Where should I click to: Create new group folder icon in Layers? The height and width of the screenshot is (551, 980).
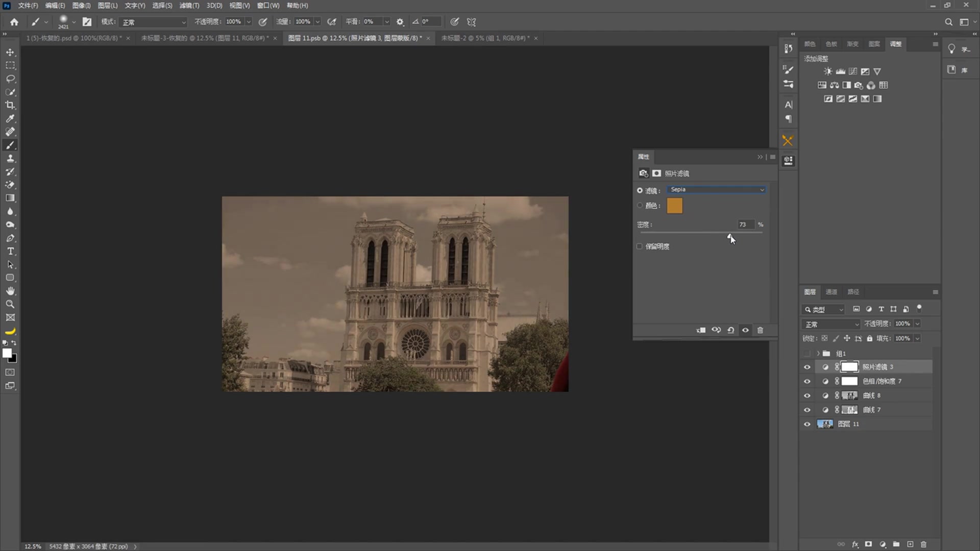(x=896, y=544)
